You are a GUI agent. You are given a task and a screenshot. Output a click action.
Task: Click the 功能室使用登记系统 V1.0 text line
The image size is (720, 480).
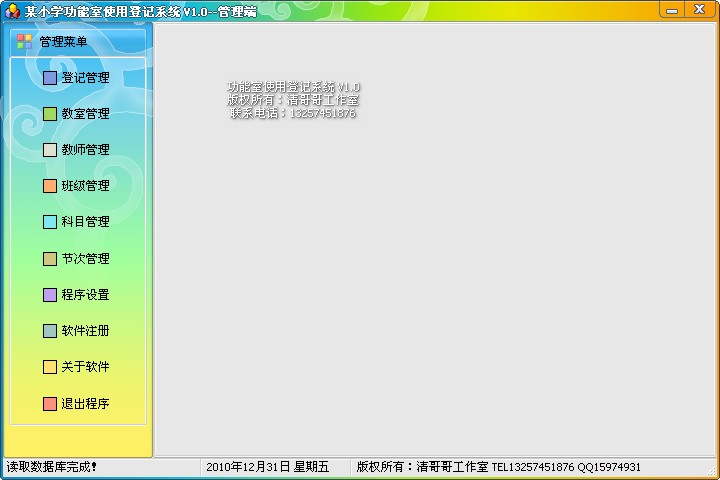[x=293, y=87]
